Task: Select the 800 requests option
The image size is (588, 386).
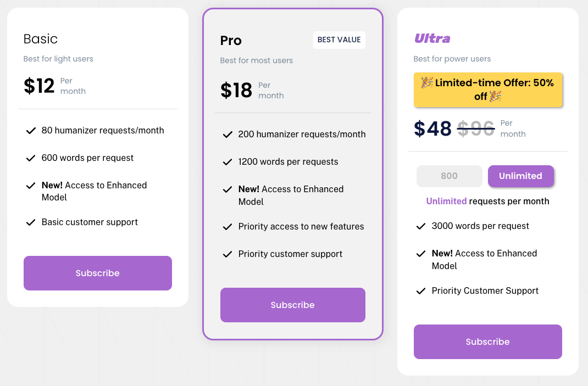Action: pyautogui.click(x=449, y=176)
